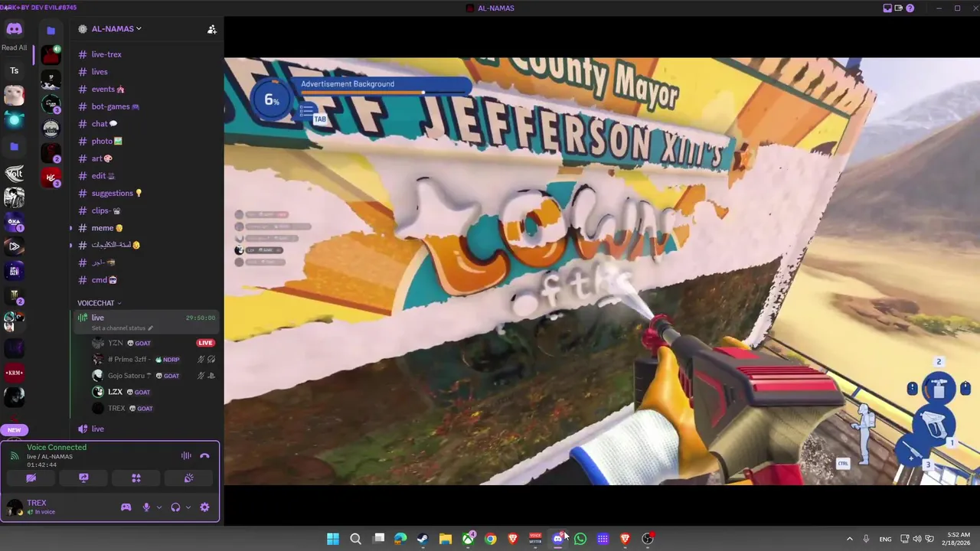
Task: Click Set a channel status text
Action: click(x=119, y=328)
